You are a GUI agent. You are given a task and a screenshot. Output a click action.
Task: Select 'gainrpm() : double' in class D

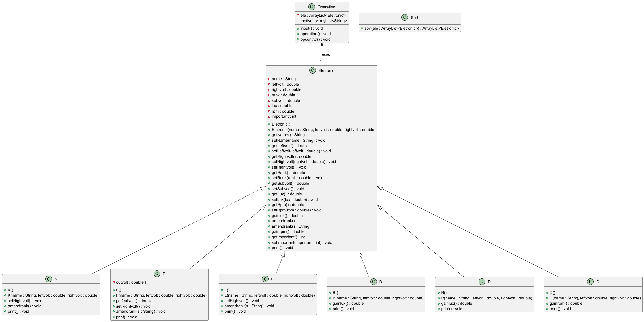pos(566,304)
